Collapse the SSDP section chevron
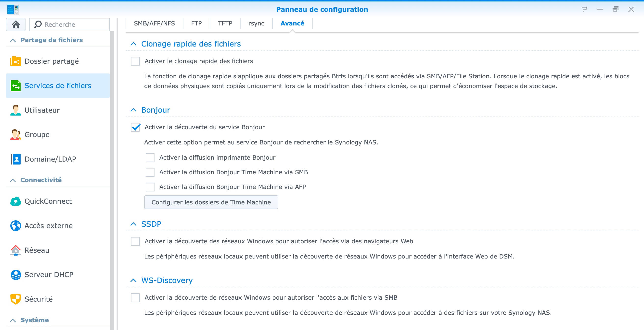Screen dimensions: 644x330 point(133,224)
